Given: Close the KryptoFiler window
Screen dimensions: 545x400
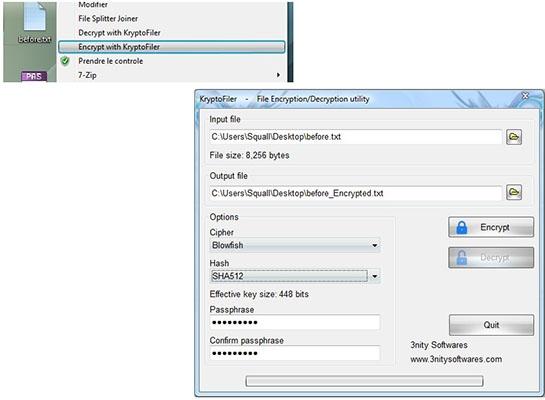Looking at the screenshot, I should pyautogui.click(x=525, y=96).
